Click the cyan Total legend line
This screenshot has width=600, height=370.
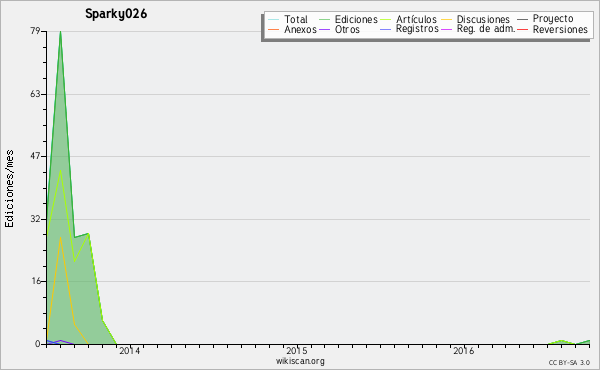[274, 20]
